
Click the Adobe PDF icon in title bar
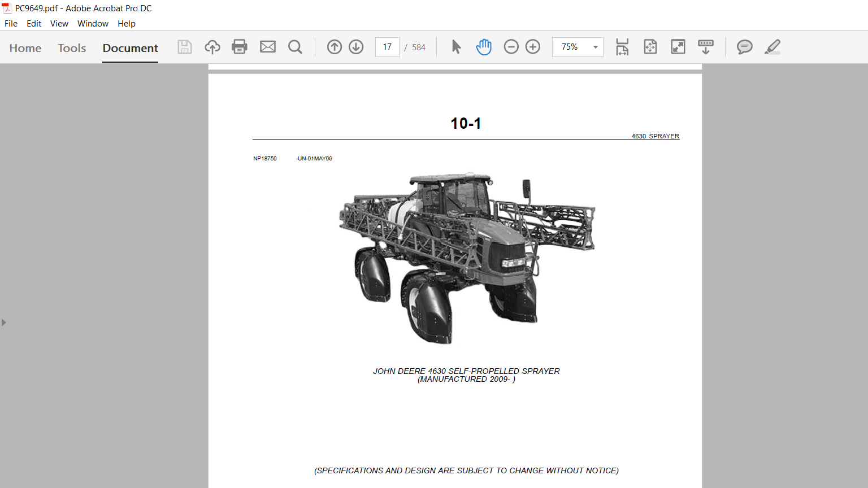pyautogui.click(x=7, y=8)
